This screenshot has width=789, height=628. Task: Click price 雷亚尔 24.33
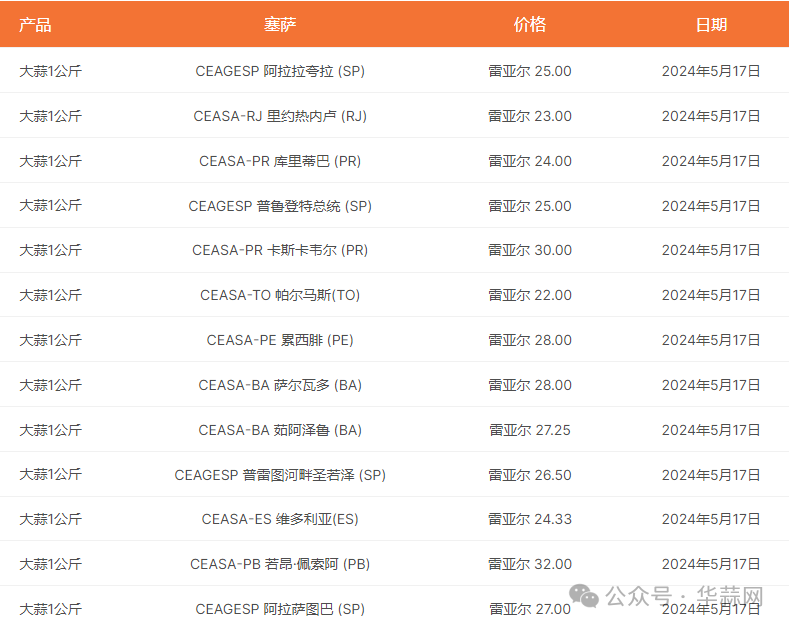[530, 519]
